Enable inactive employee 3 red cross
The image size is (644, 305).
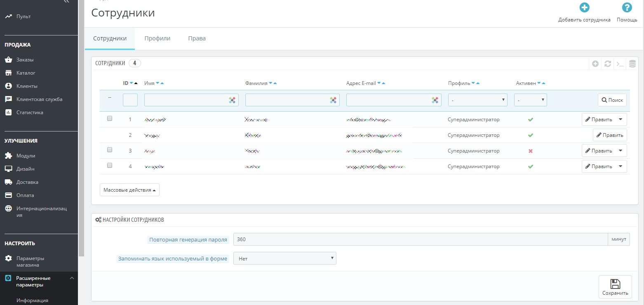tap(531, 151)
